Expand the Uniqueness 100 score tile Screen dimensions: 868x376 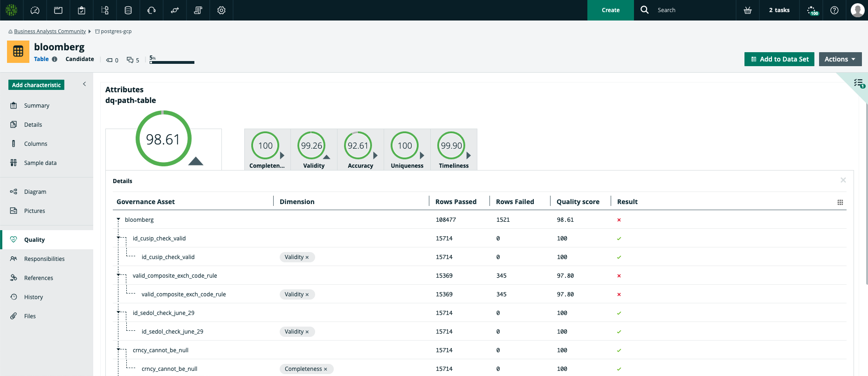[407, 150]
